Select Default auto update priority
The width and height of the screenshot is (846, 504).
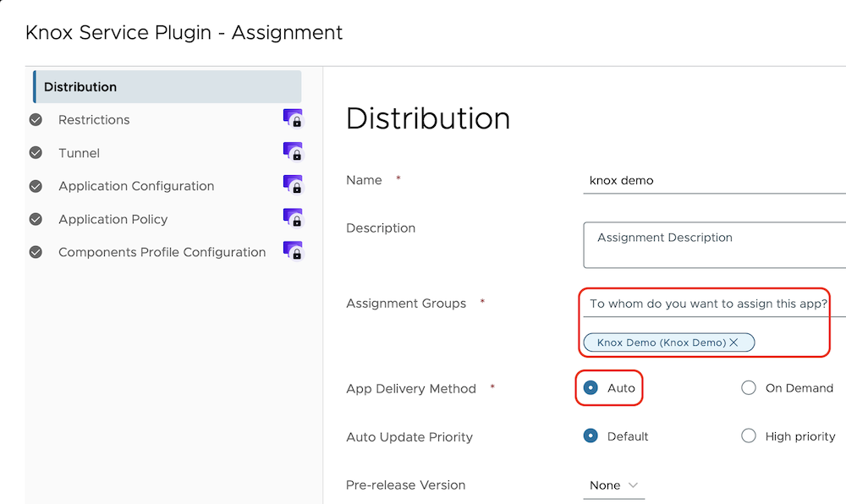pos(591,436)
